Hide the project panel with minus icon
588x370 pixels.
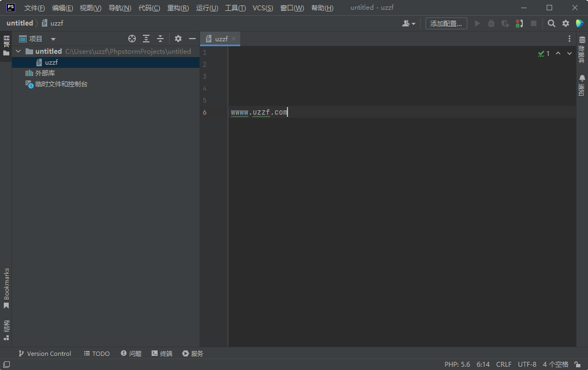pos(192,39)
